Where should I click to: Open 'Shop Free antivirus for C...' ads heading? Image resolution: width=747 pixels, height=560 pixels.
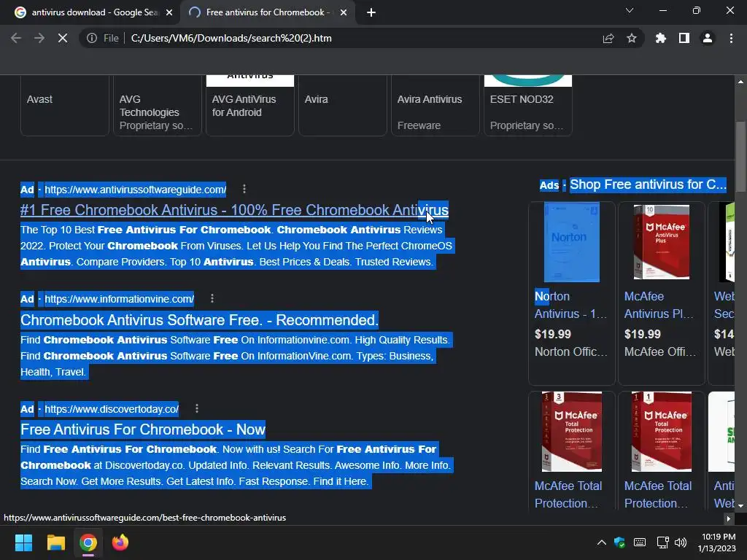pos(648,184)
